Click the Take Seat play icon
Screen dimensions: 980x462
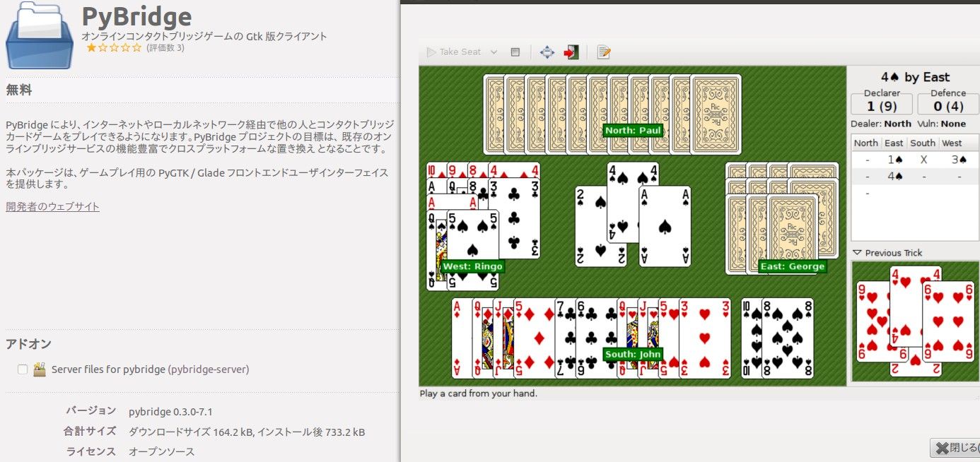coord(431,52)
